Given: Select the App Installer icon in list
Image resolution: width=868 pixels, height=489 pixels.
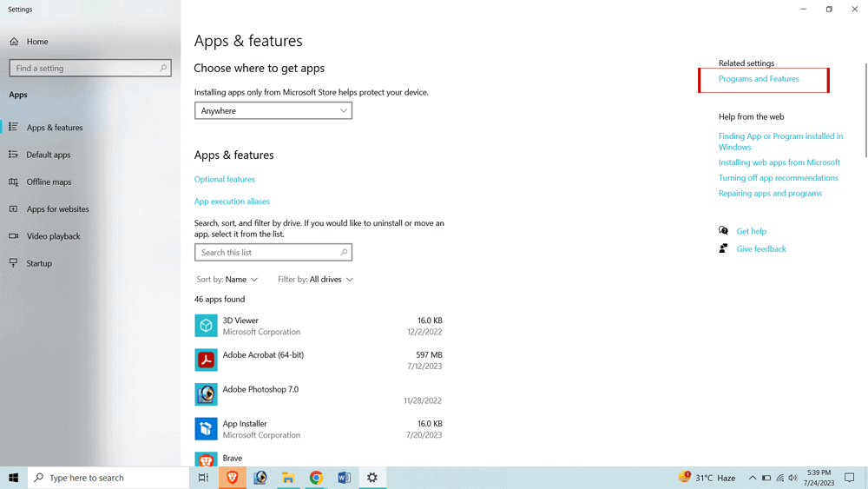Looking at the screenshot, I should point(206,429).
